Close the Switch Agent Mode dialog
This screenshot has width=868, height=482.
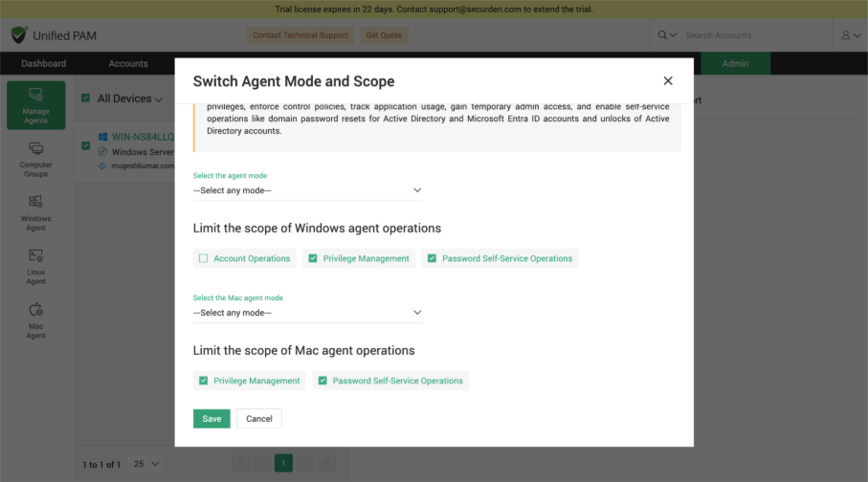coord(668,81)
